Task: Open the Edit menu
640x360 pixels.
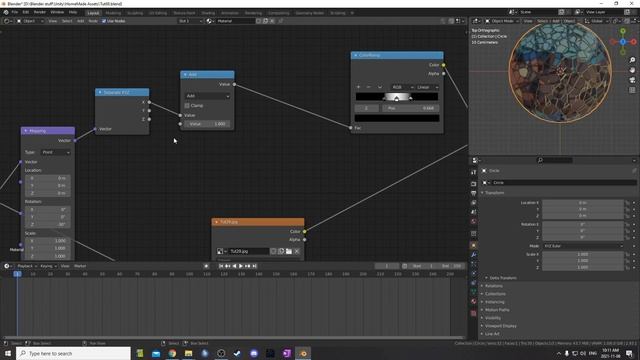Action: pos(26,12)
